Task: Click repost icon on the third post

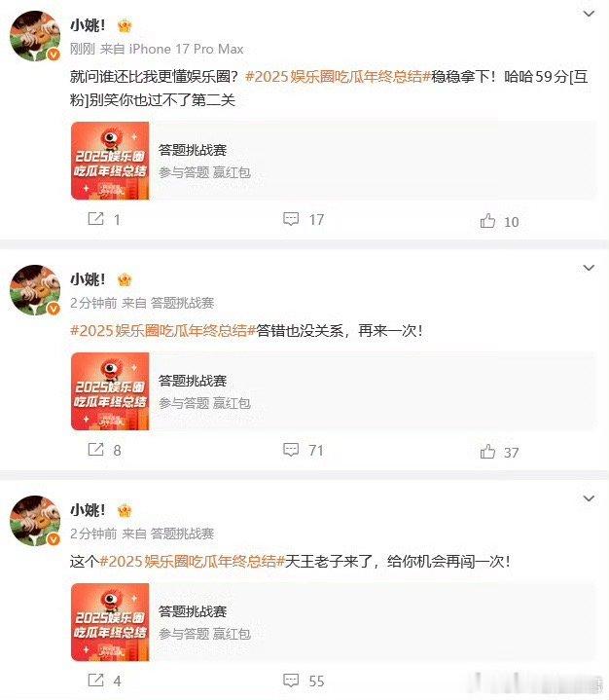Action: 96,680
